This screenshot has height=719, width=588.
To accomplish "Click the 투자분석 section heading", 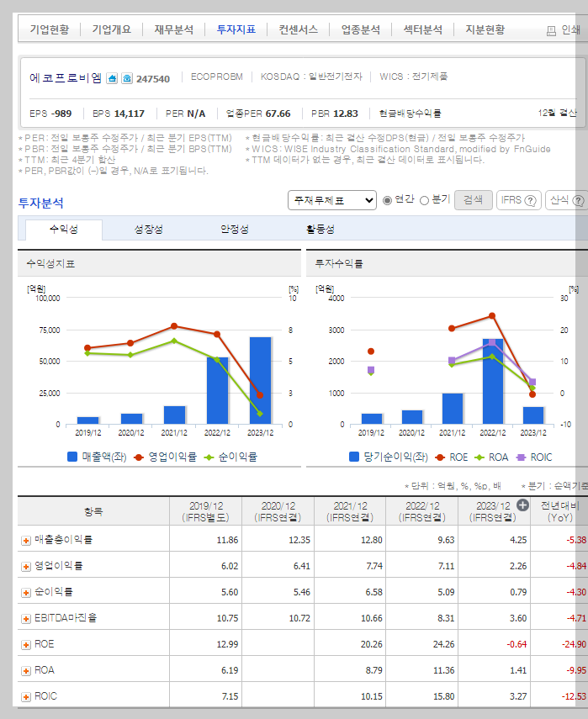I will (x=41, y=203).
